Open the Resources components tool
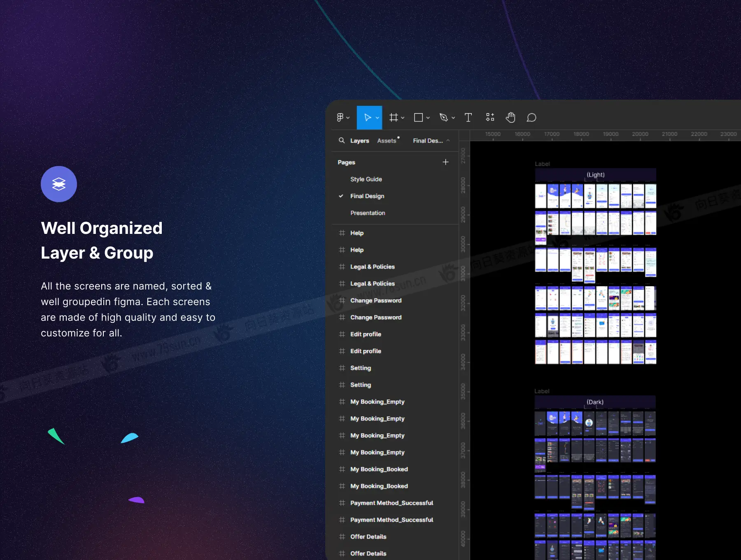741x560 pixels. tap(490, 118)
